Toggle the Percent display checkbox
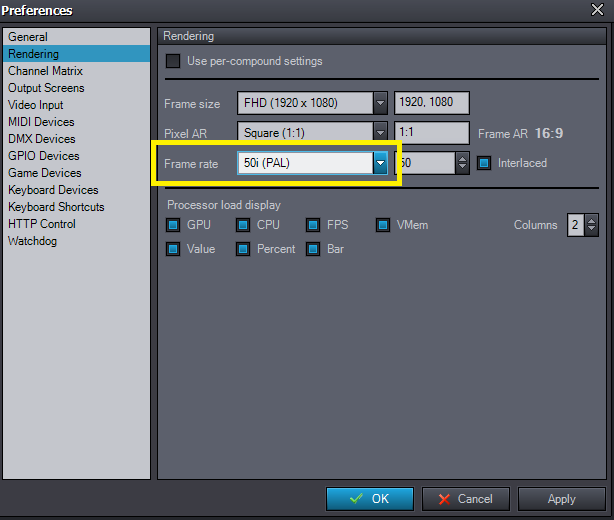This screenshot has height=520, width=614. pos(243,249)
